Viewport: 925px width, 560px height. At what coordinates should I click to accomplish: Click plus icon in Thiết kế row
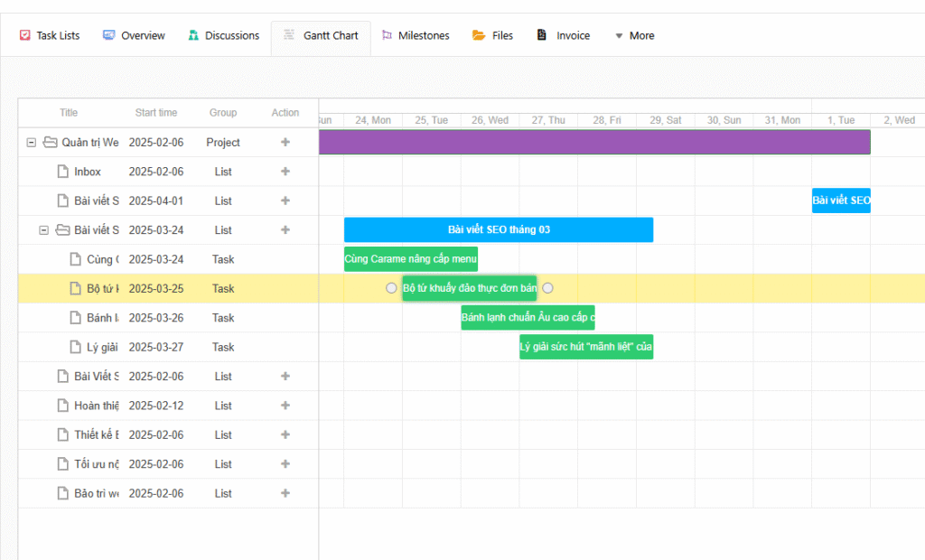pyautogui.click(x=285, y=434)
